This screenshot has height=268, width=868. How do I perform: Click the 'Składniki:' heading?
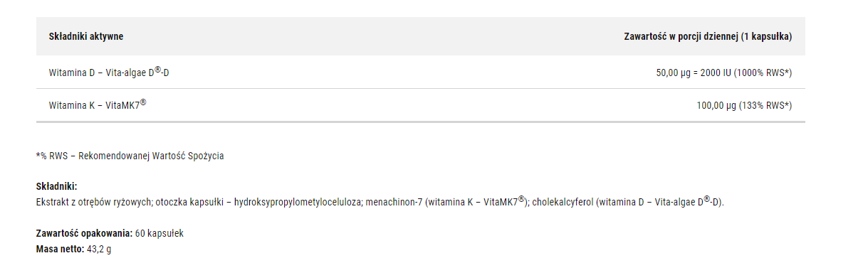point(56,187)
